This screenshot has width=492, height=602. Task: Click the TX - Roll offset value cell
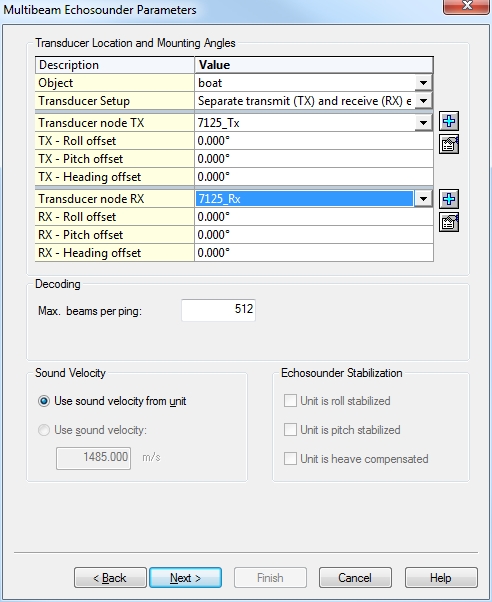(x=314, y=141)
